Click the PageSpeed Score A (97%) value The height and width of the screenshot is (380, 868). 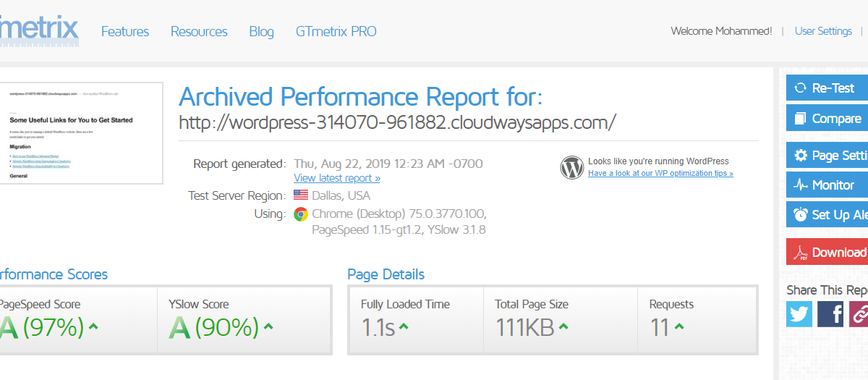tap(42, 328)
